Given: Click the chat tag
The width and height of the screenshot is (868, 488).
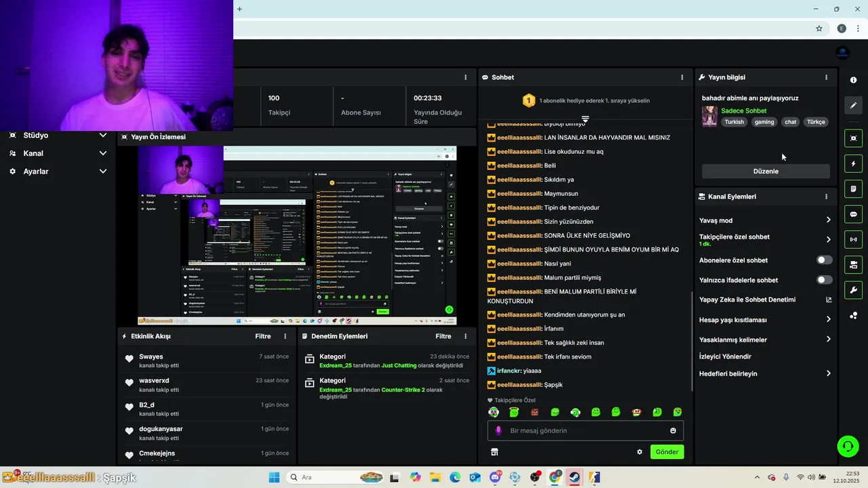Looking at the screenshot, I should point(791,122).
